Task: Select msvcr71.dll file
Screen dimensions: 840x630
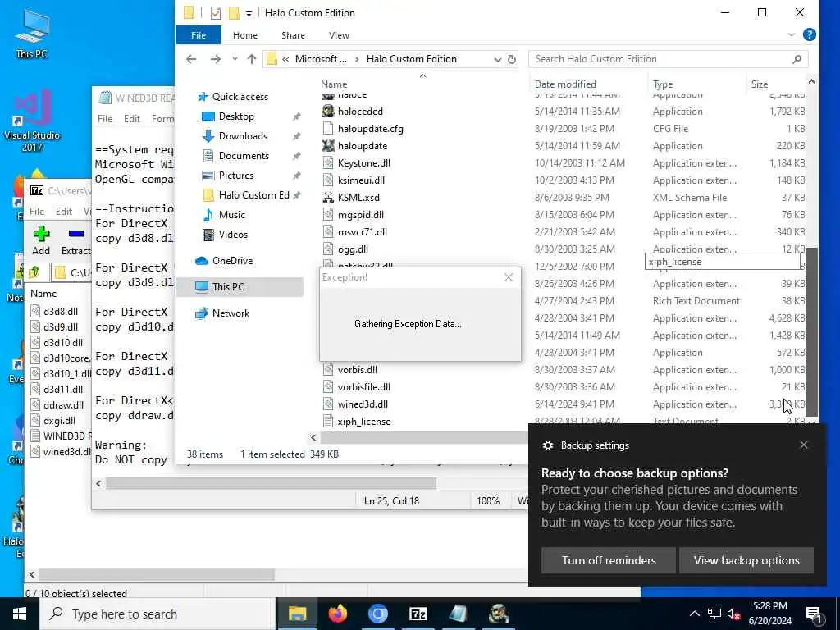Action: pos(362,232)
